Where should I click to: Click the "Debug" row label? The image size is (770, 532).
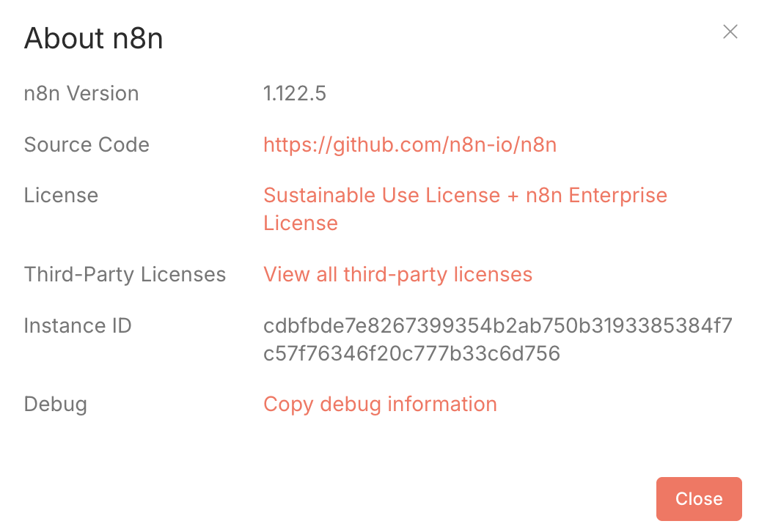56,404
